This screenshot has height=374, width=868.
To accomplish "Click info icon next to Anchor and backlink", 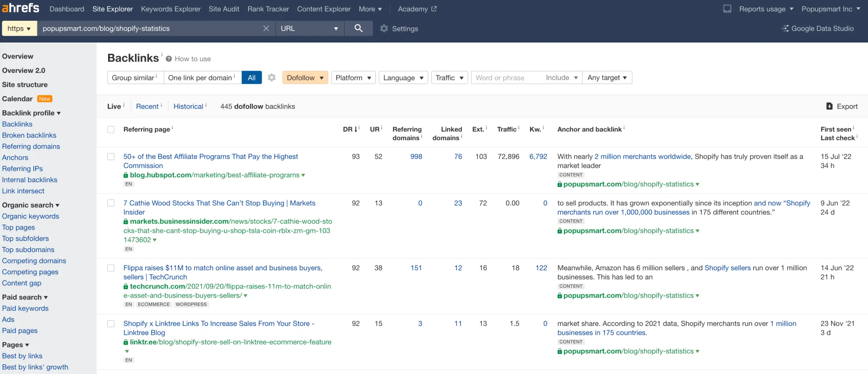I will [x=624, y=128].
